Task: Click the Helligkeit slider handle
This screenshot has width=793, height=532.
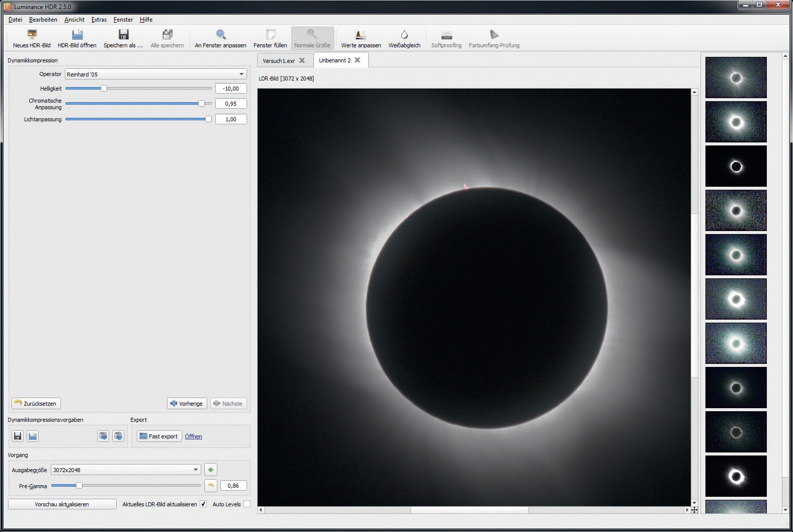Action: [104, 89]
